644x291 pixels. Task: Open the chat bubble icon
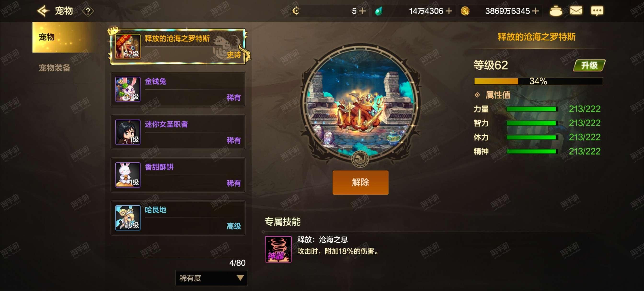(x=597, y=11)
